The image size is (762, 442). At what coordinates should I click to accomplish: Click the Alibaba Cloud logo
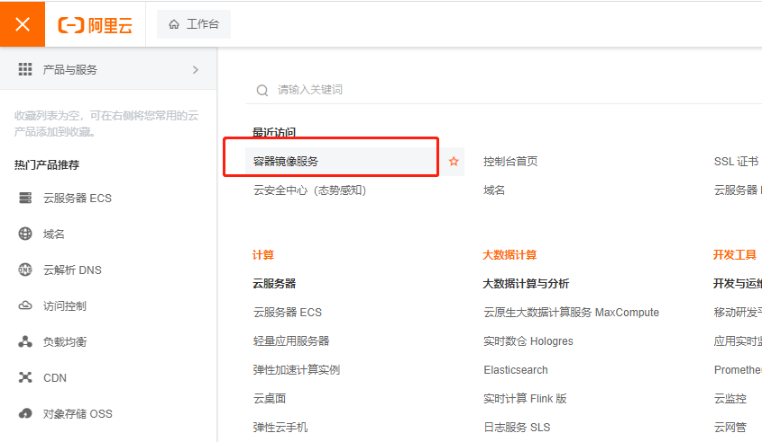[95, 25]
